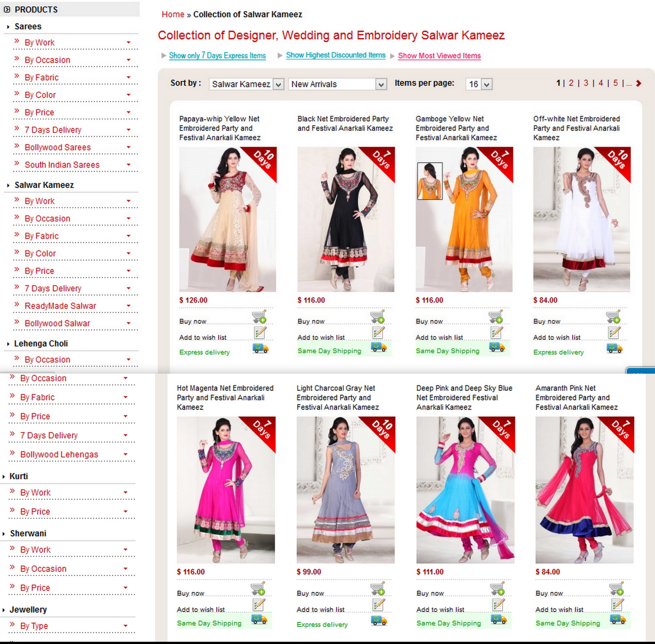Expand Sarees By Work submenu arrow
The width and height of the screenshot is (655, 644).
[128, 43]
